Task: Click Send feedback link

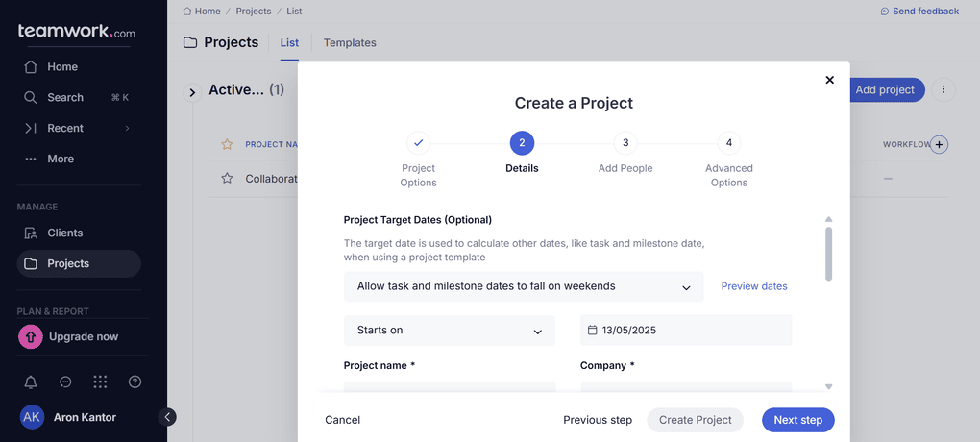Action: point(919,12)
